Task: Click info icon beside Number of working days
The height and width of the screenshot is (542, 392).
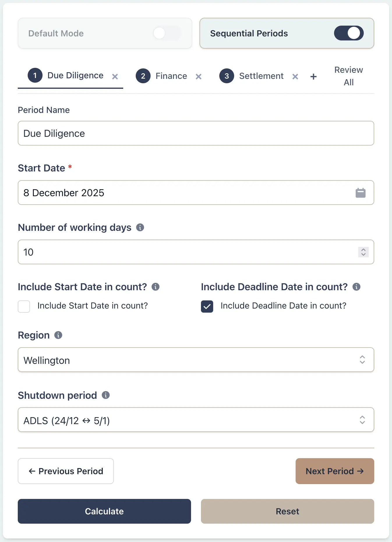Action: [140, 227]
